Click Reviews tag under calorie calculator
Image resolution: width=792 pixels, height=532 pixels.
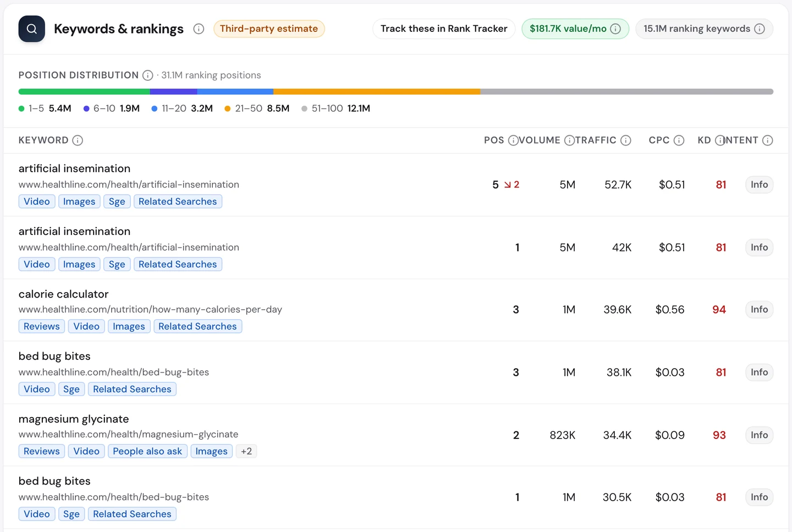pyautogui.click(x=42, y=326)
